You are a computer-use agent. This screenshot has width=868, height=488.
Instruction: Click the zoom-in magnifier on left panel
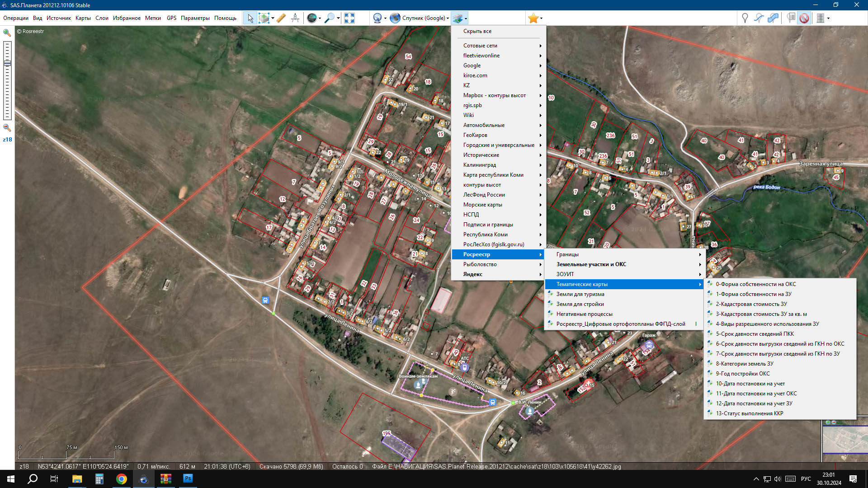7,33
